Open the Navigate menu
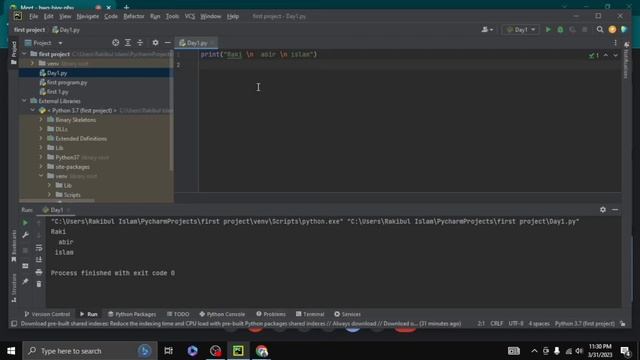This screenshot has height=360, width=640. click(x=88, y=16)
